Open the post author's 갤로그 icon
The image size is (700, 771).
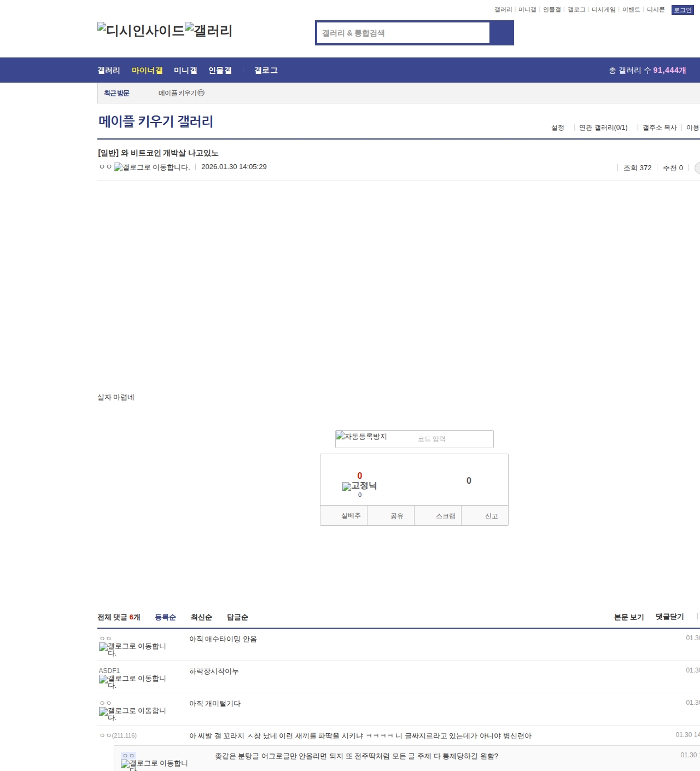tap(151, 167)
